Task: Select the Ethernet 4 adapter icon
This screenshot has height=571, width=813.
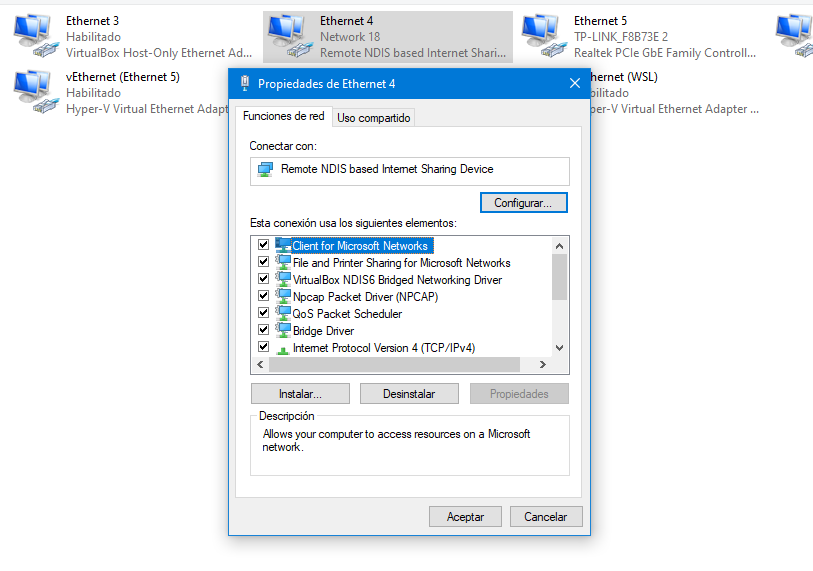Action: pyautogui.click(x=290, y=36)
